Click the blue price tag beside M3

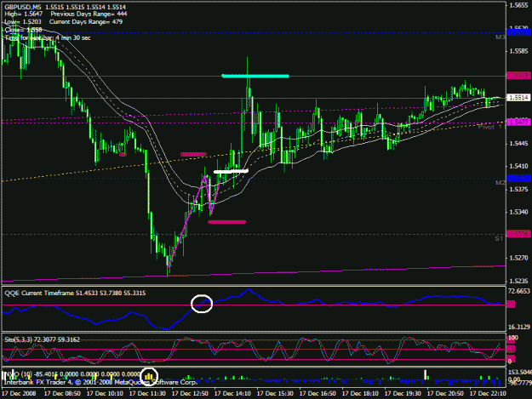pyautogui.click(x=518, y=32)
